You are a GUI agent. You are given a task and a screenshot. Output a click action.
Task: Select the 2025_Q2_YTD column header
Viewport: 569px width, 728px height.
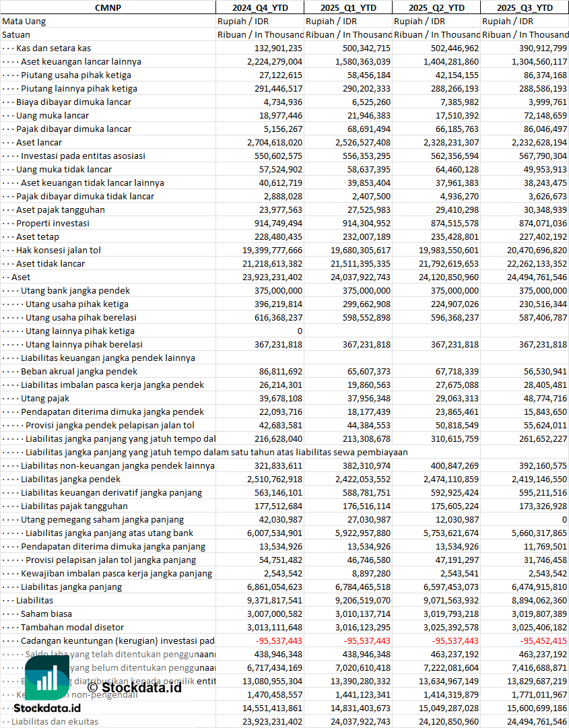[x=436, y=8]
